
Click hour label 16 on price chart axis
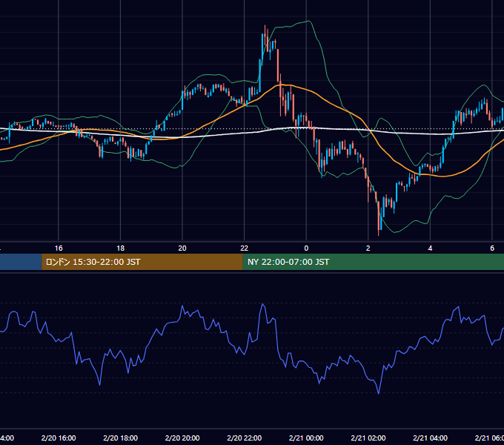(59, 248)
